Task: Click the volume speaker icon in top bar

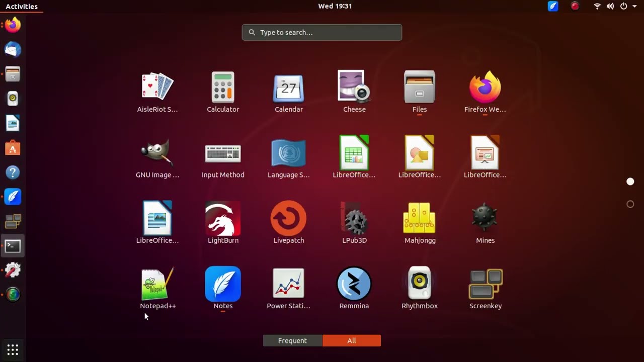Action: click(x=610, y=6)
